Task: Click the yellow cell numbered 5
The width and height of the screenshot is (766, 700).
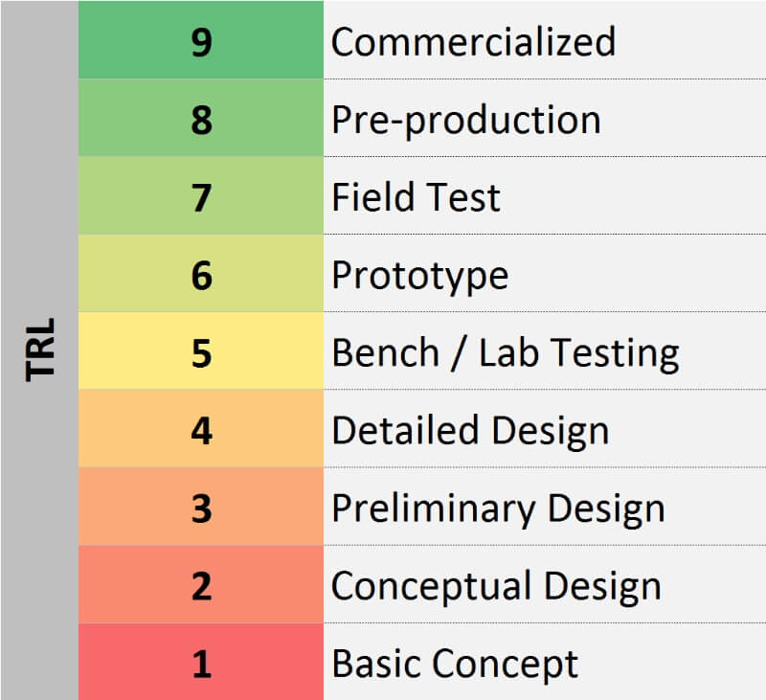Action: point(201,350)
